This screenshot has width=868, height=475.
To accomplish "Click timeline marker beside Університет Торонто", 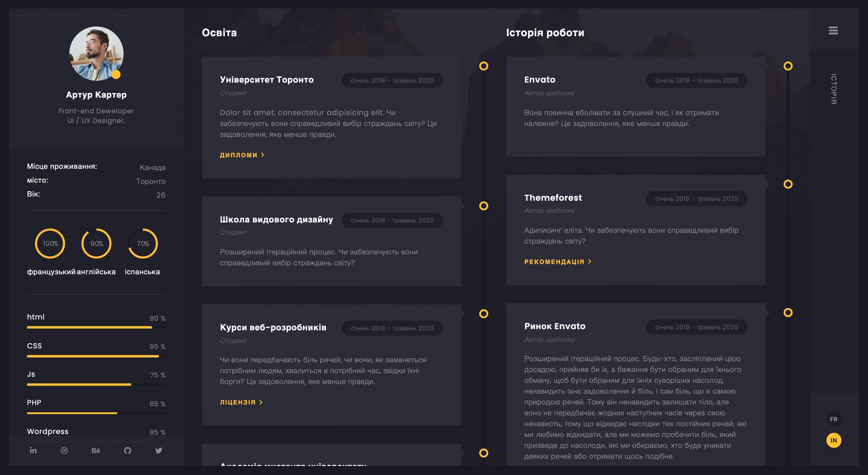I will (483, 66).
